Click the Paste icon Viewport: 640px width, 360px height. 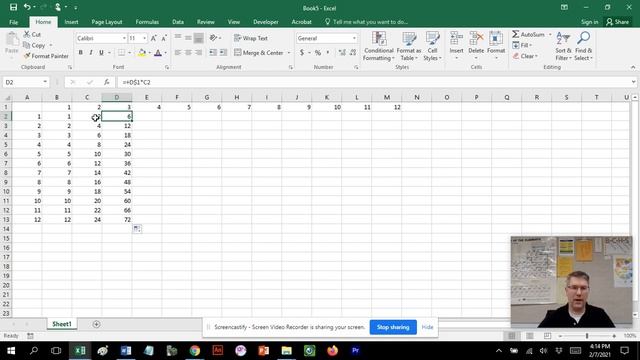[12, 40]
